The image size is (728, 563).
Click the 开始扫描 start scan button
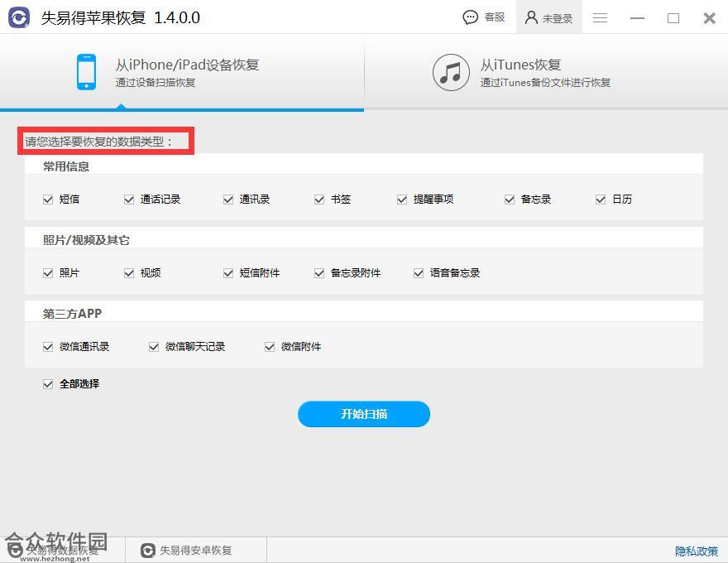point(364,414)
